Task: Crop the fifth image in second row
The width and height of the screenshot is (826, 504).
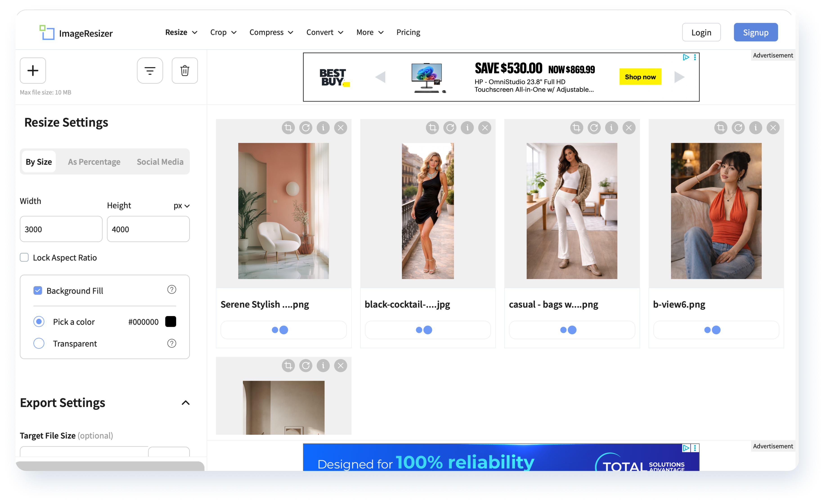Action: click(288, 366)
